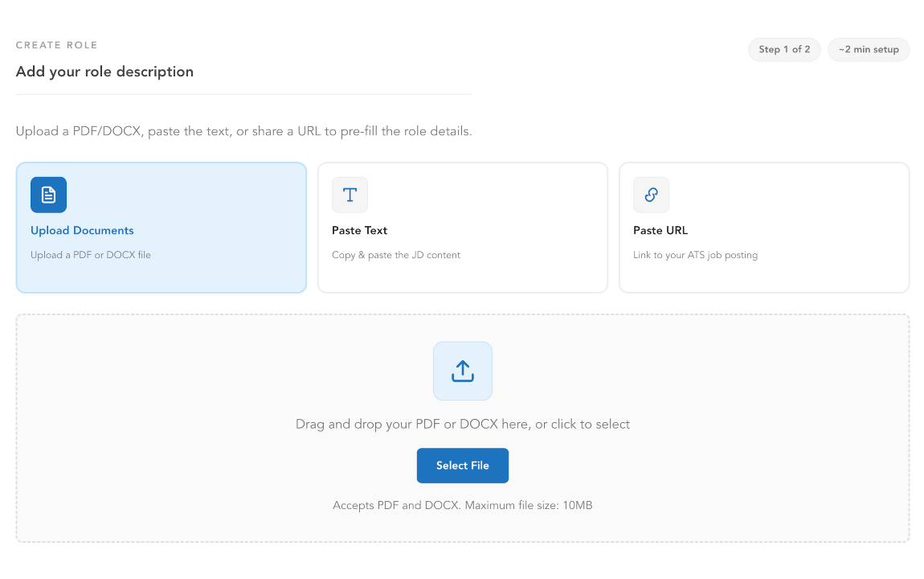
Task: Switch to the Paste Text option
Action: (463, 228)
